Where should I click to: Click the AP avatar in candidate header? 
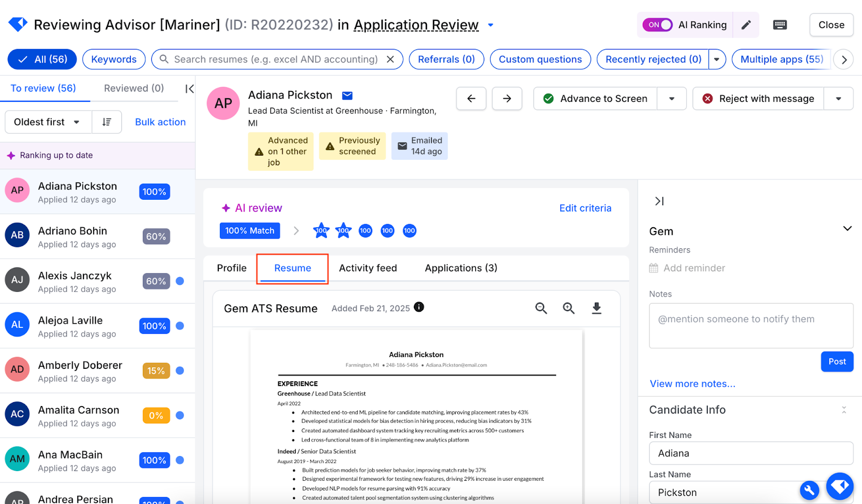(223, 103)
